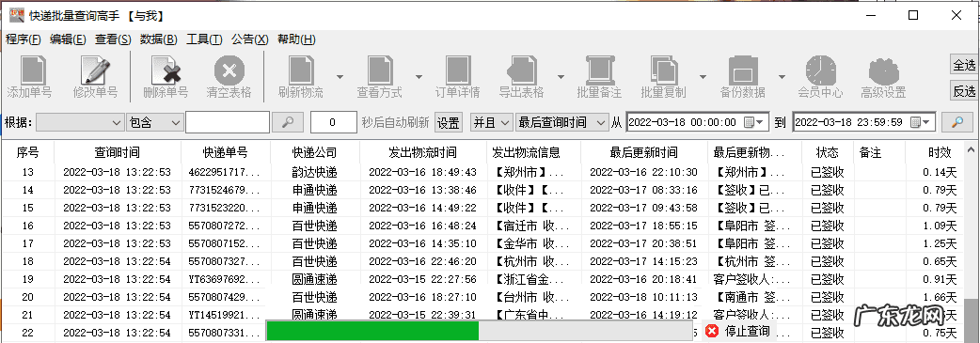Select 圆通速递 cell in row 19
Image resolution: width=980 pixels, height=343 pixels.
[314, 279]
